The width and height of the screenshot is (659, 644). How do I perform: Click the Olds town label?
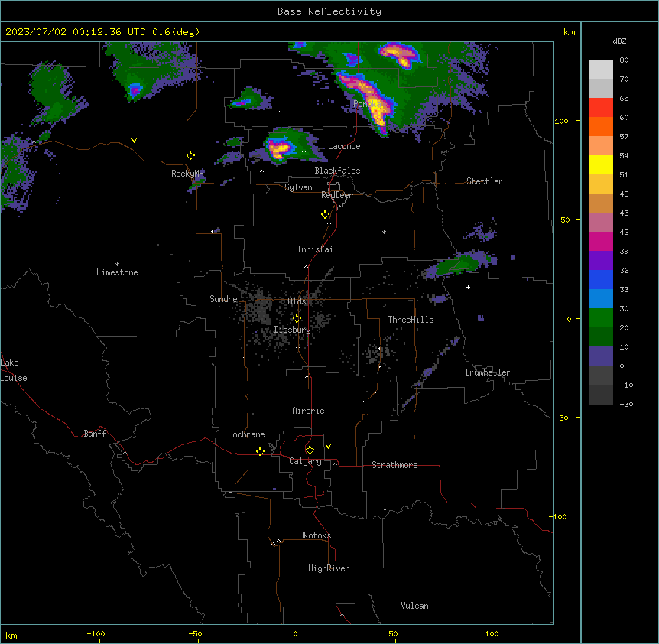coord(297,301)
